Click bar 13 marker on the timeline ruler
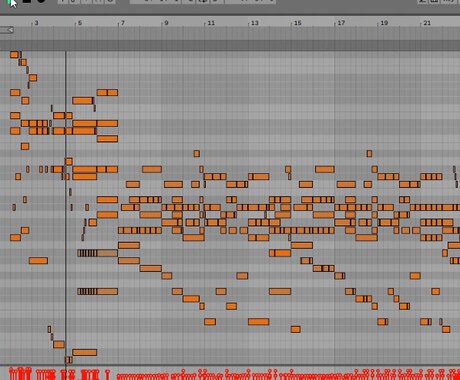Screen dimensions: 460x380 point(254,23)
